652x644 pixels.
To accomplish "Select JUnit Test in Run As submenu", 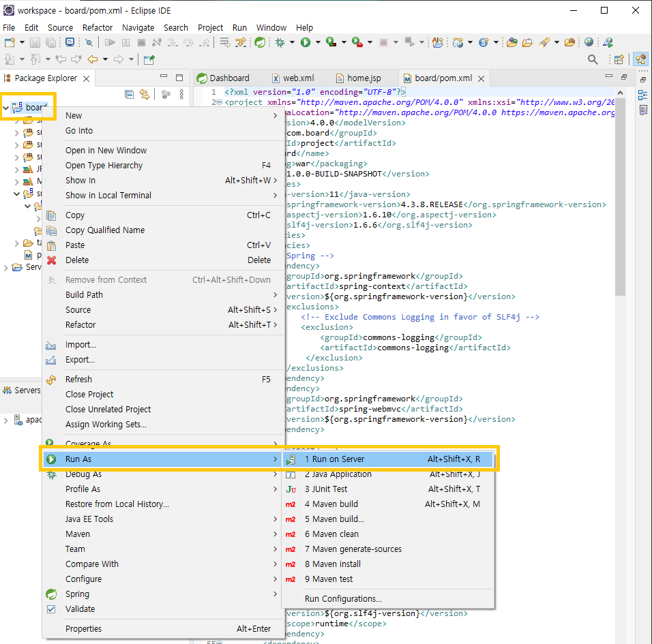I will pyautogui.click(x=387, y=489).
